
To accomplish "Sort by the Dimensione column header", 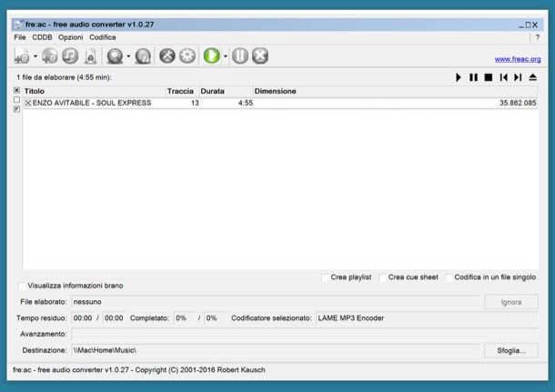I will pos(396,91).
